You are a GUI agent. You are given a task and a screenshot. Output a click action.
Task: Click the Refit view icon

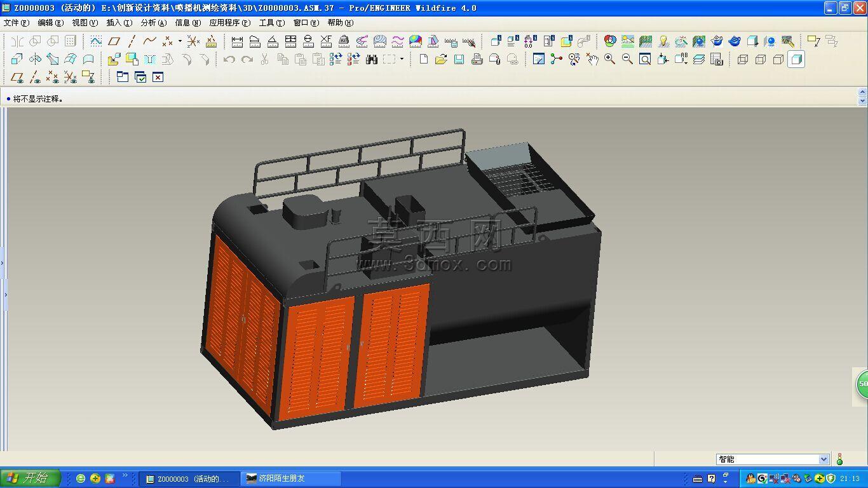(x=645, y=59)
